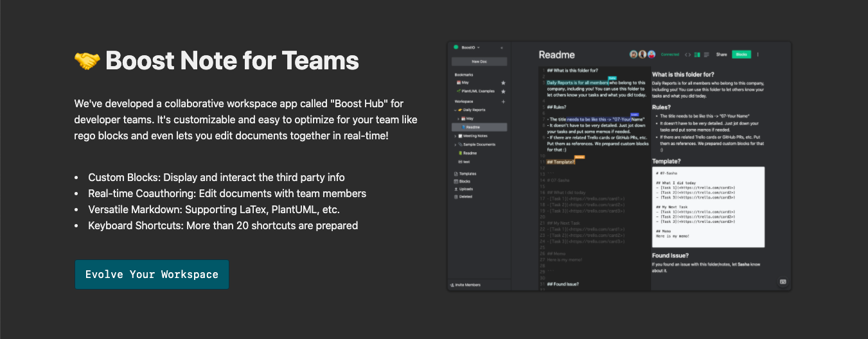Click the Found Issue? heading in preview
868x339 pixels.
(670, 256)
